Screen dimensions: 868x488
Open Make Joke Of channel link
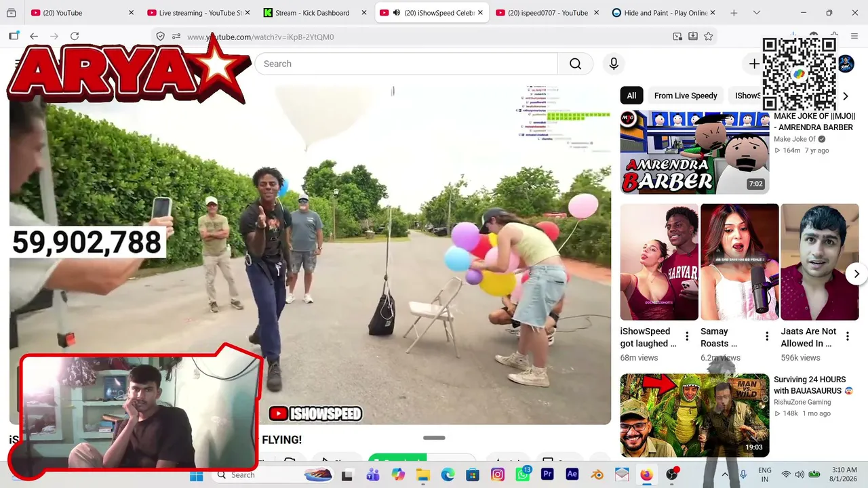(x=795, y=140)
